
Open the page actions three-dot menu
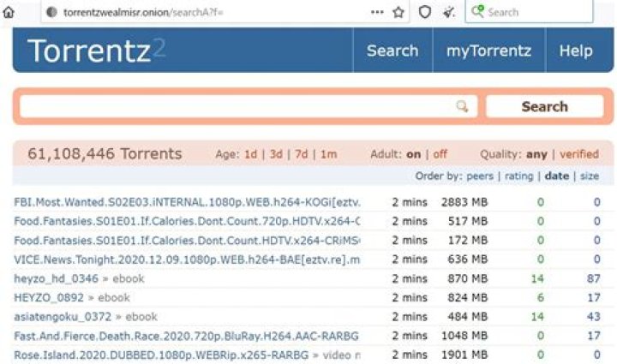coord(377,12)
